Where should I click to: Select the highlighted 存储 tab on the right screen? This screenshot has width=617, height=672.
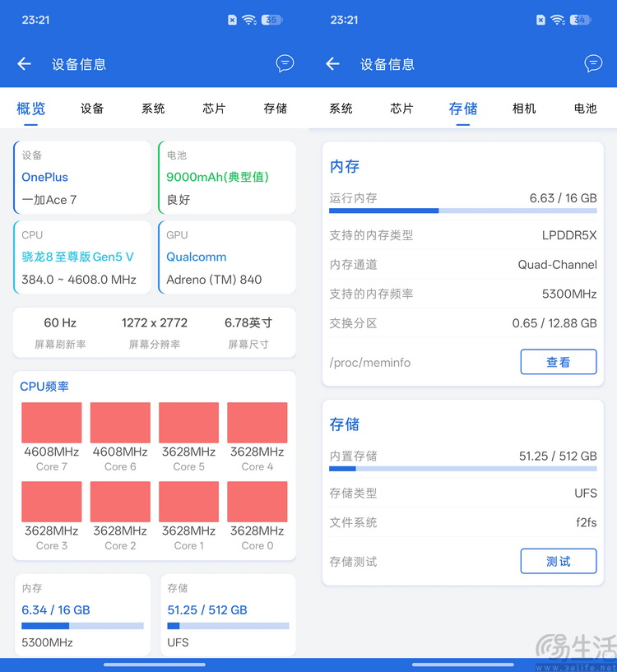tap(463, 109)
